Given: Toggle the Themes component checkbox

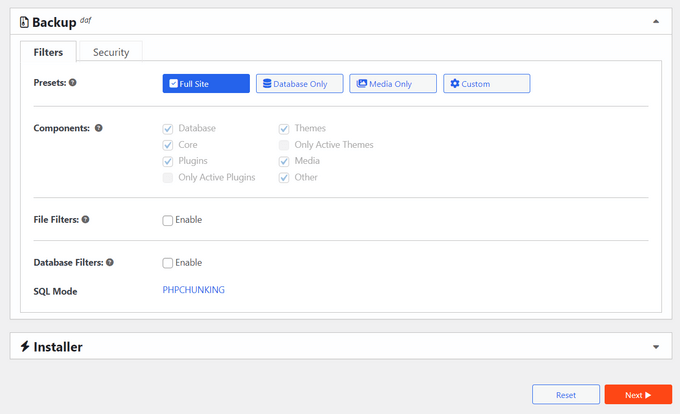Looking at the screenshot, I should click(285, 129).
